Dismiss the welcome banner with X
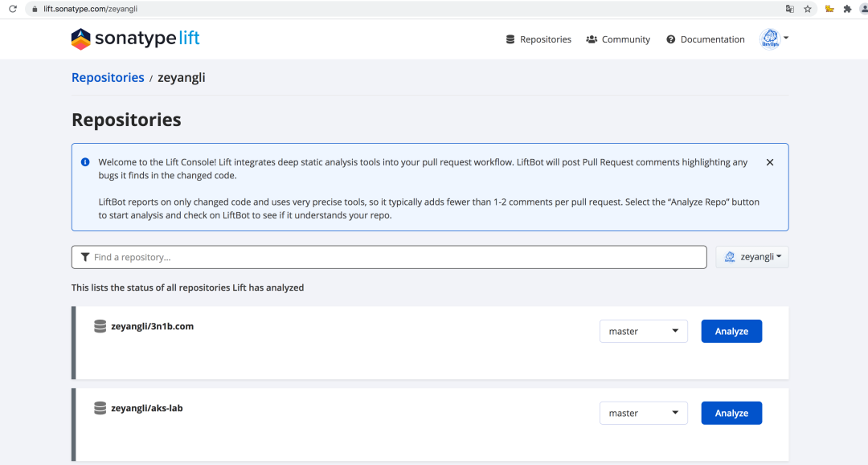 (770, 162)
